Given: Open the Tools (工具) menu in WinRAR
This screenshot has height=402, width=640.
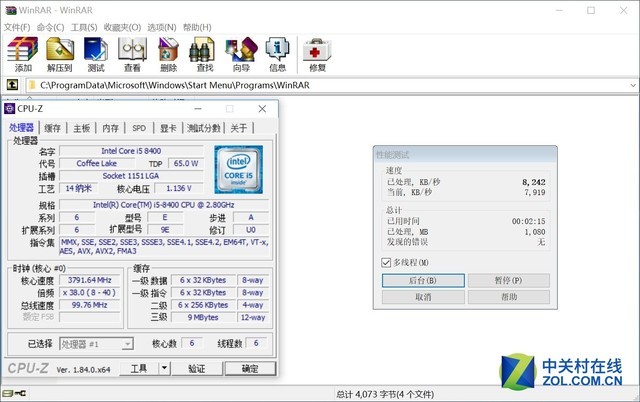Looking at the screenshot, I should click(84, 27).
